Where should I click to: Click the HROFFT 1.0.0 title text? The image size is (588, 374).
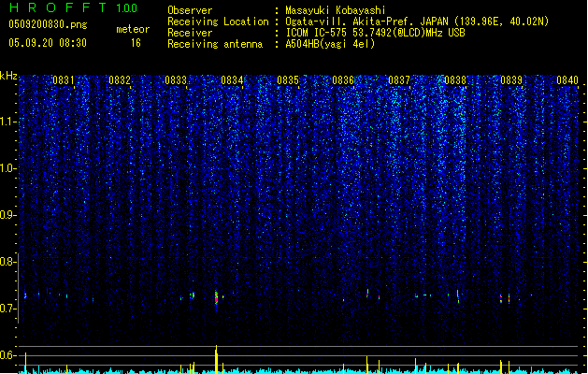[x=74, y=7]
